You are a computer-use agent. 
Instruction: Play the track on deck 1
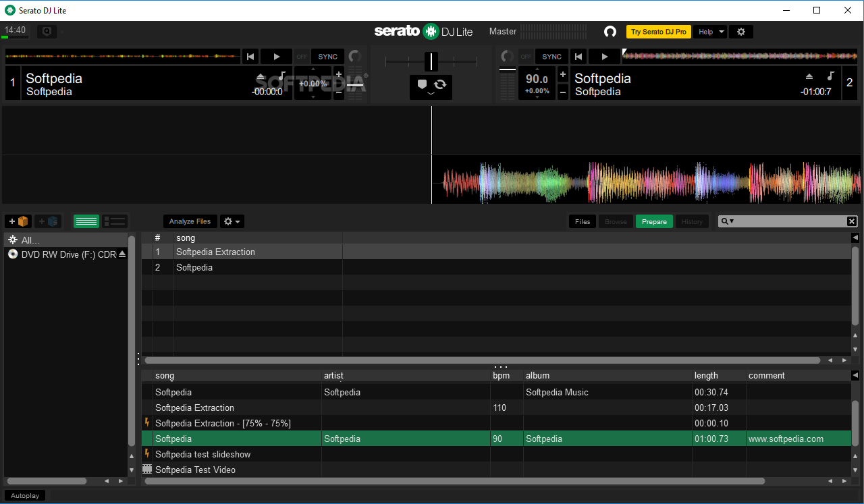276,57
